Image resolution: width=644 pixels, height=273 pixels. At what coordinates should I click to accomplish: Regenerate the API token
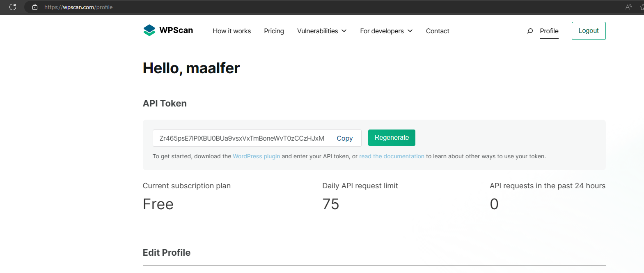point(392,138)
